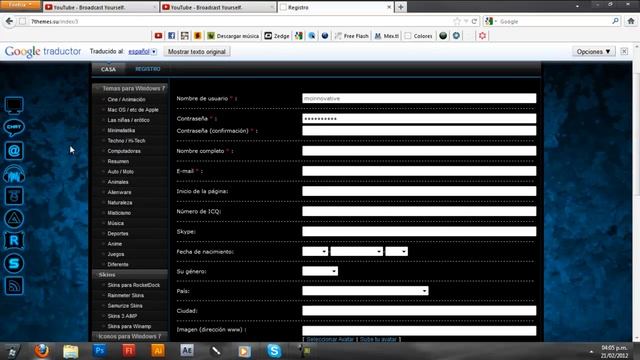Click the Sube tu avatar link

(378, 339)
